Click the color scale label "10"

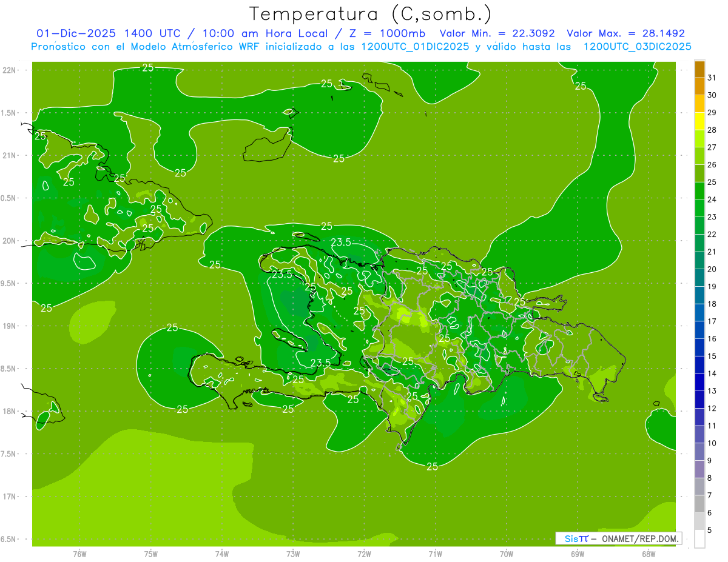tap(712, 443)
